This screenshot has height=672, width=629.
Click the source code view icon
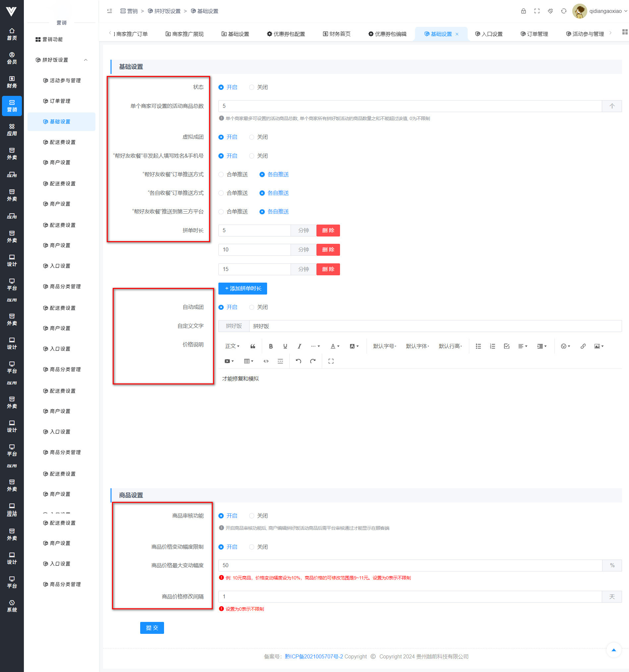(x=266, y=361)
